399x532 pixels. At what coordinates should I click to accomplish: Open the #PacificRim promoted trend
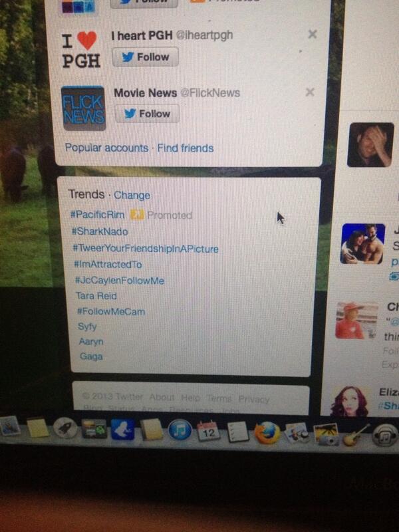(97, 214)
